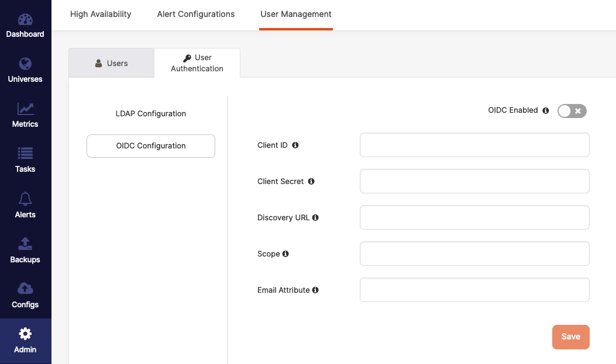Open the Alerts bell icon

[x=25, y=199]
